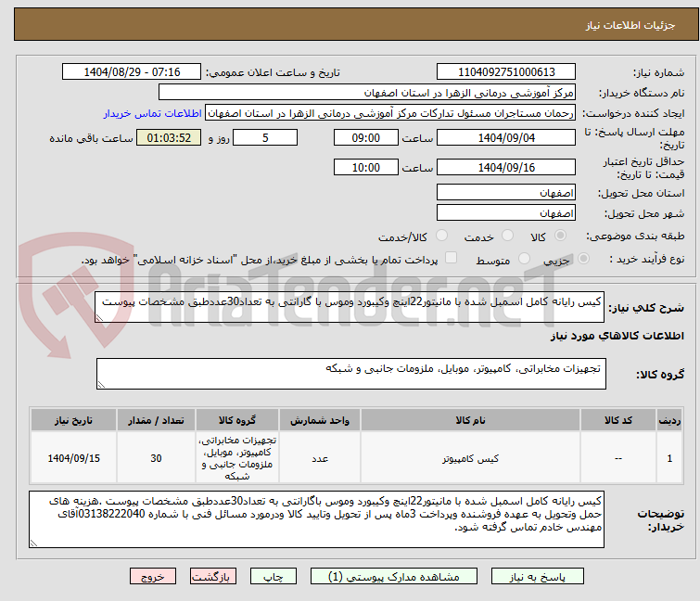Screen dimensions: 700x601
Task: Click the پاسخ به نیاز button
Action: (x=538, y=577)
